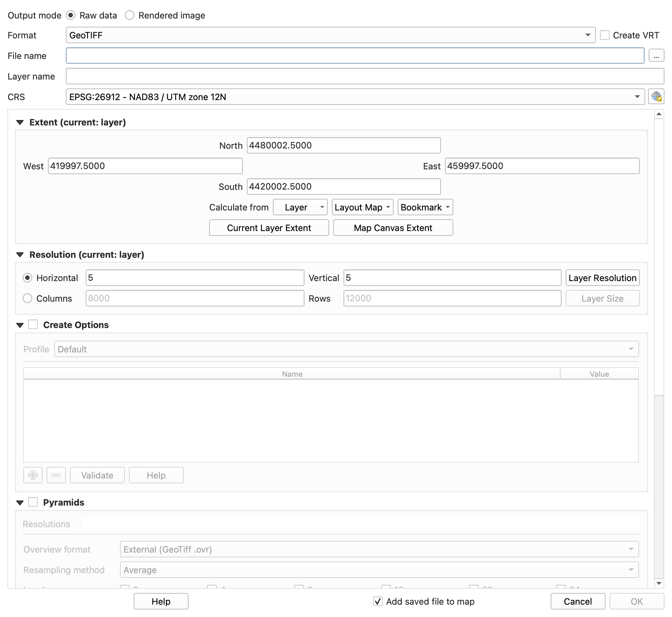Click the West extent field
The image size is (672, 617).
click(x=145, y=166)
